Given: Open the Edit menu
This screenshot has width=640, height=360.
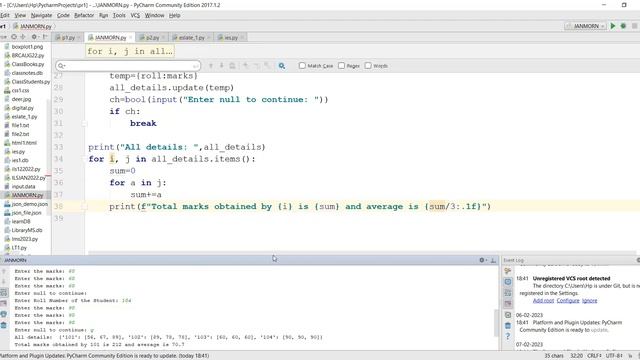Looking at the screenshot, I should pos(4,16).
